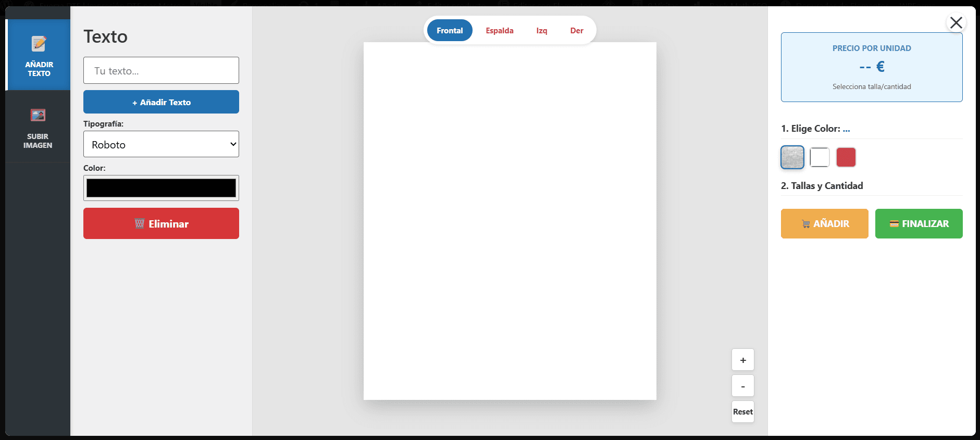Select the red garment color swatch
This screenshot has height=440, width=980.
pos(846,157)
